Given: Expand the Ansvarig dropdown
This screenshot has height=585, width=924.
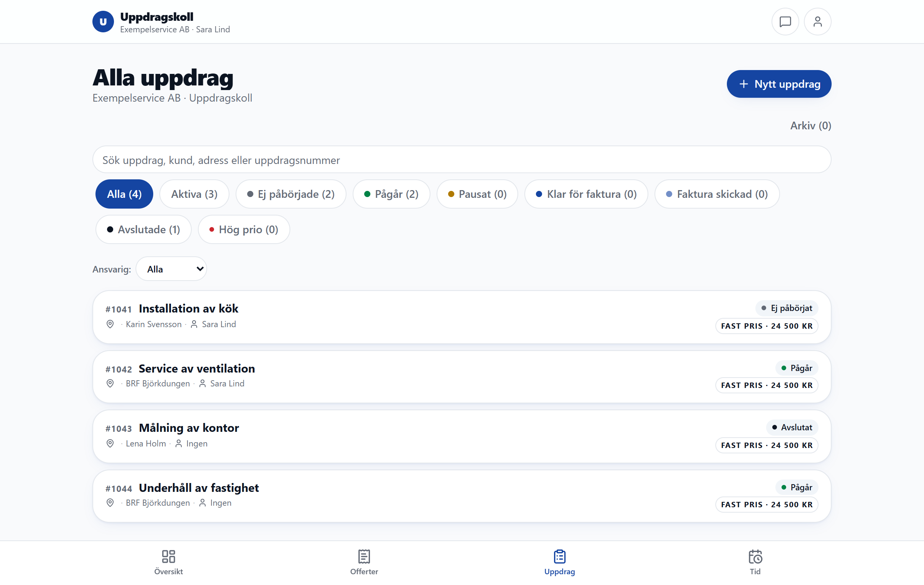Looking at the screenshot, I should point(171,269).
